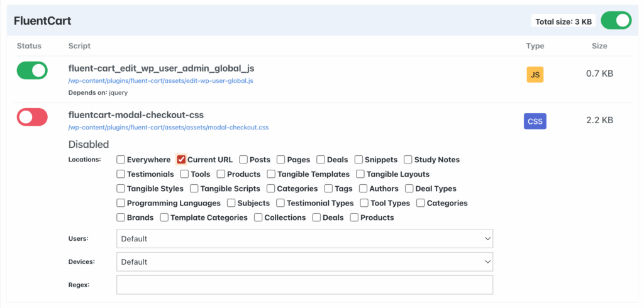Check the Tangible Templates checkbox
The height and width of the screenshot is (308, 644).
coord(271,174)
